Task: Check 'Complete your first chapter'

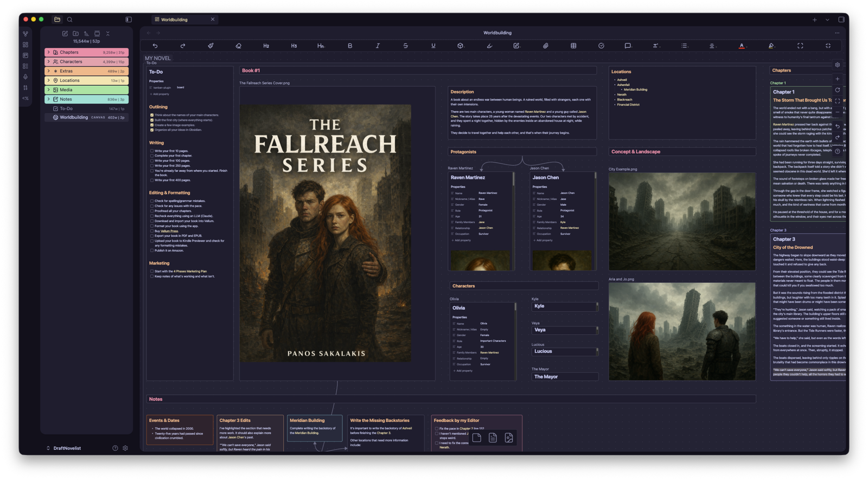Action: (152, 156)
